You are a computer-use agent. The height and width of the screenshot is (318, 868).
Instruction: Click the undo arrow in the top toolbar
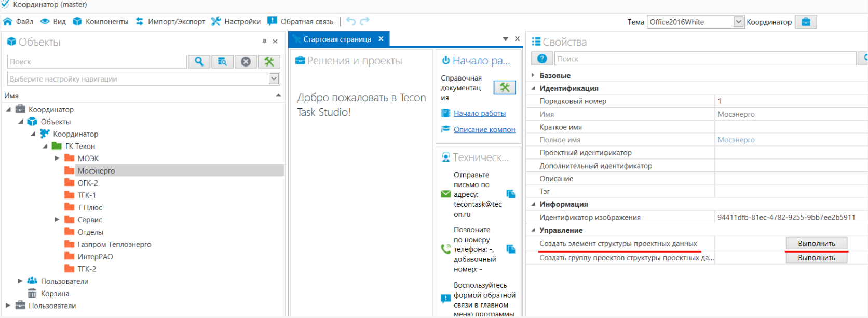(x=351, y=21)
